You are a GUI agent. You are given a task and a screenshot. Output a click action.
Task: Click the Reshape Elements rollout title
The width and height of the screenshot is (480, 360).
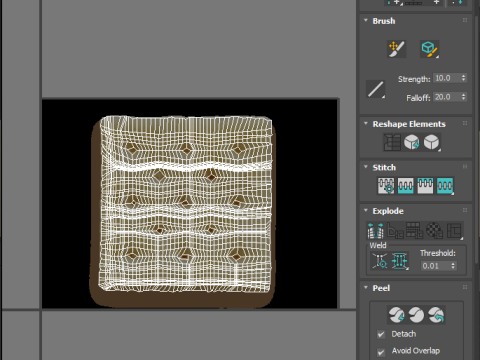(x=409, y=124)
